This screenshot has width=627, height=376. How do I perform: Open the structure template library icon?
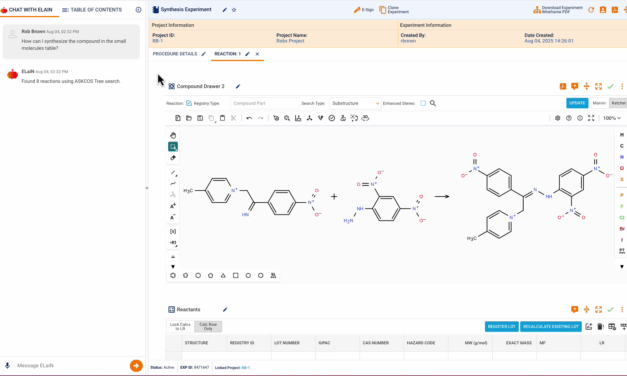tap(273, 276)
